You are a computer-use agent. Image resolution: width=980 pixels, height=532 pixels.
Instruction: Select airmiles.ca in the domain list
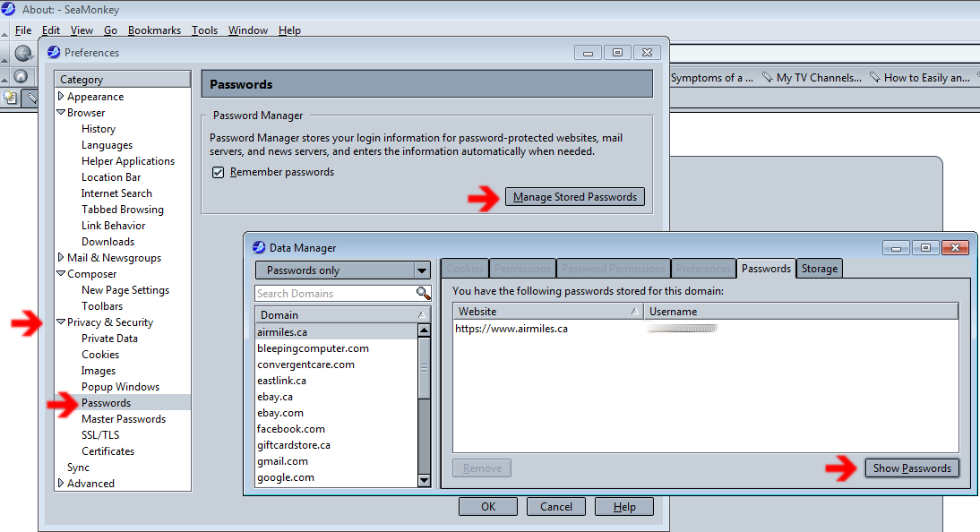point(336,332)
